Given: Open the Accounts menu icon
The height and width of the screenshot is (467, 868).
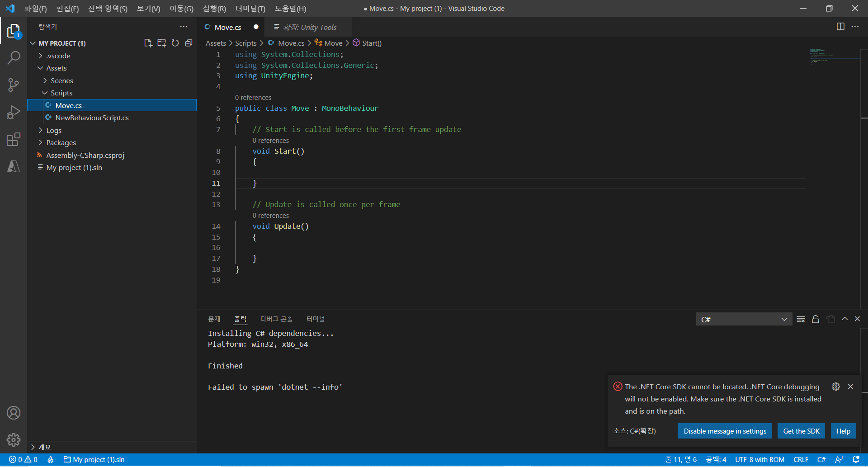Looking at the screenshot, I should [x=14, y=413].
